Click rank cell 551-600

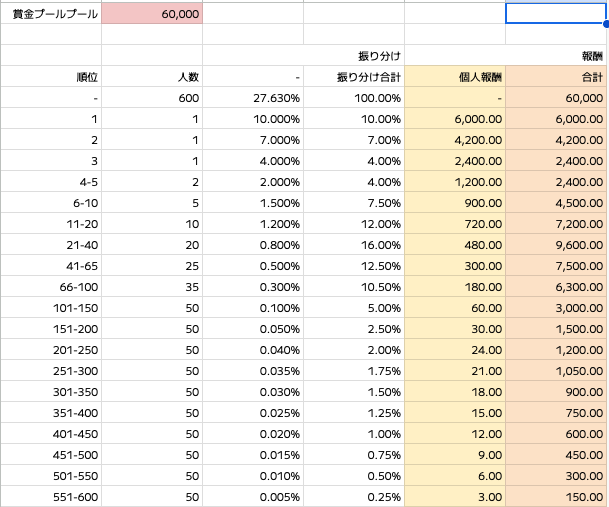(x=51, y=496)
